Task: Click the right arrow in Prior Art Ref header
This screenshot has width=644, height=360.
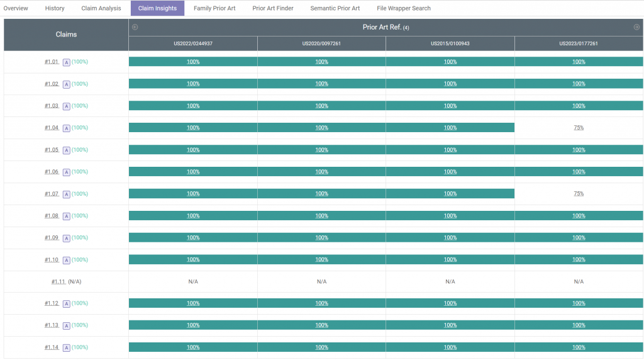Action: 636,27
